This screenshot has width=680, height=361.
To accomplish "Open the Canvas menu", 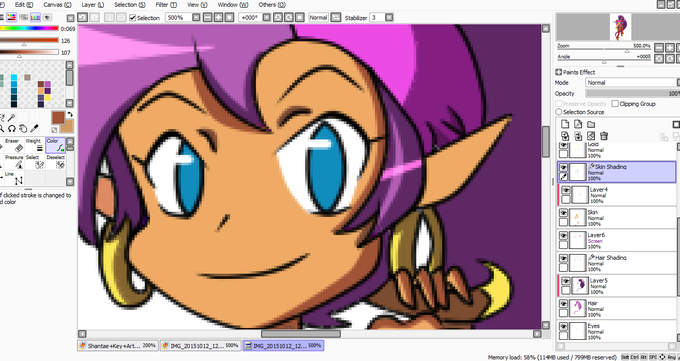I will pos(57,5).
